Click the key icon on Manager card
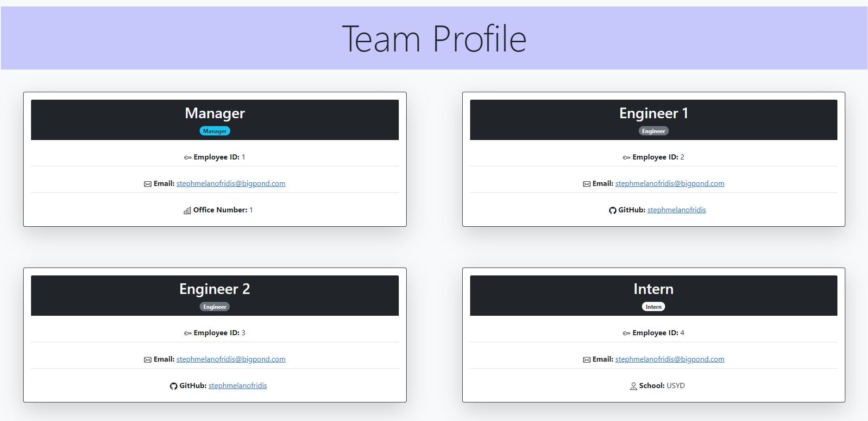The height and width of the screenshot is (421, 868). (187, 157)
